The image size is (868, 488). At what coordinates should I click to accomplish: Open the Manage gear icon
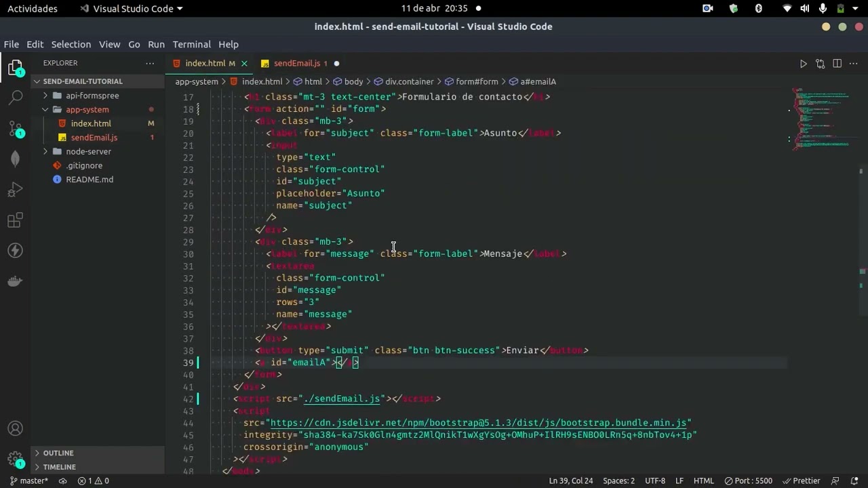pos(16,460)
